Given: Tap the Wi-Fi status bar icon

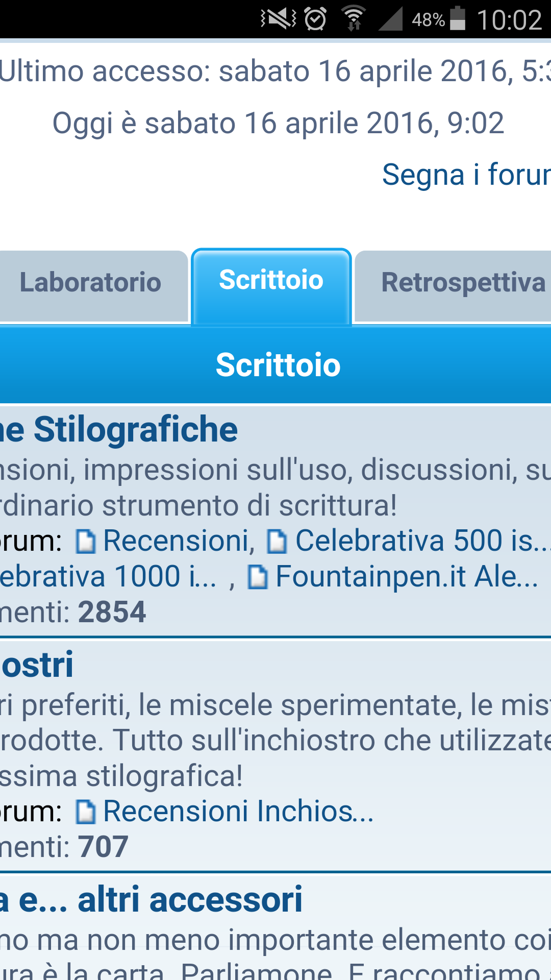Looking at the screenshot, I should [x=354, y=19].
